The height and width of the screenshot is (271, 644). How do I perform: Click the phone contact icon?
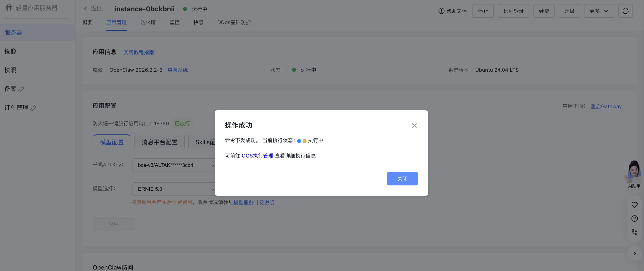634,232
